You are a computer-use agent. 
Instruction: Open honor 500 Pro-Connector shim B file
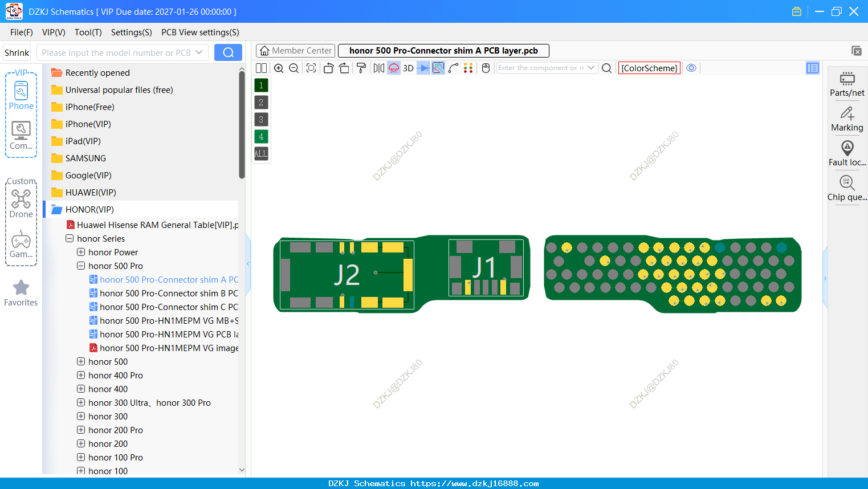(x=164, y=294)
